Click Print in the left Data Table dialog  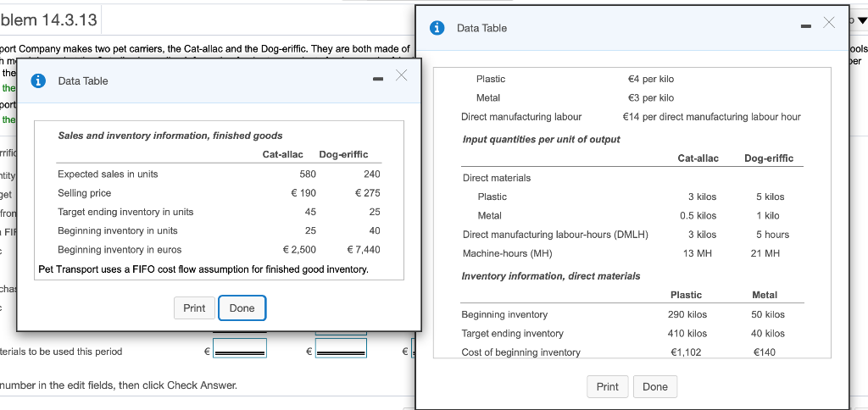pyautogui.click(x=194, y=308)
